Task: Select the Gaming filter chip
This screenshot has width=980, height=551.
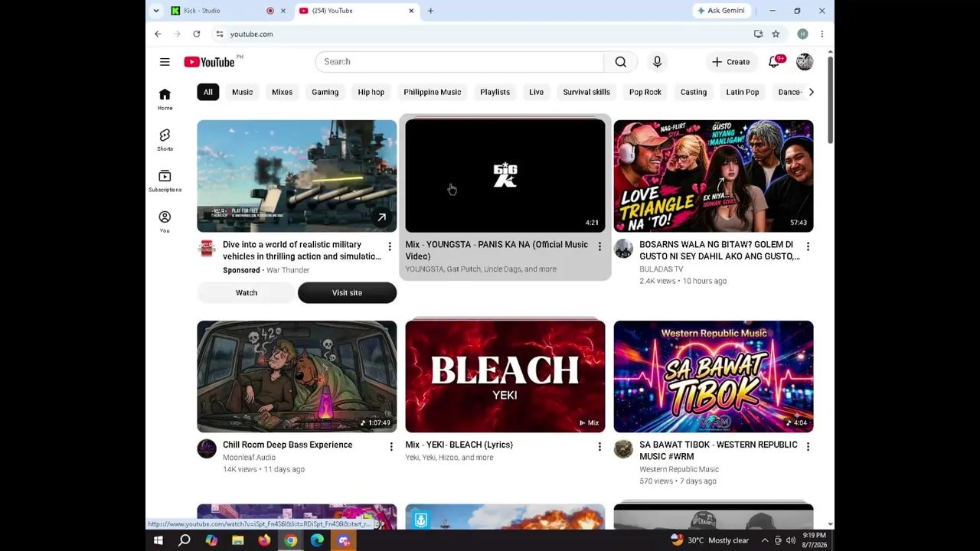Action: click(325, 92)
